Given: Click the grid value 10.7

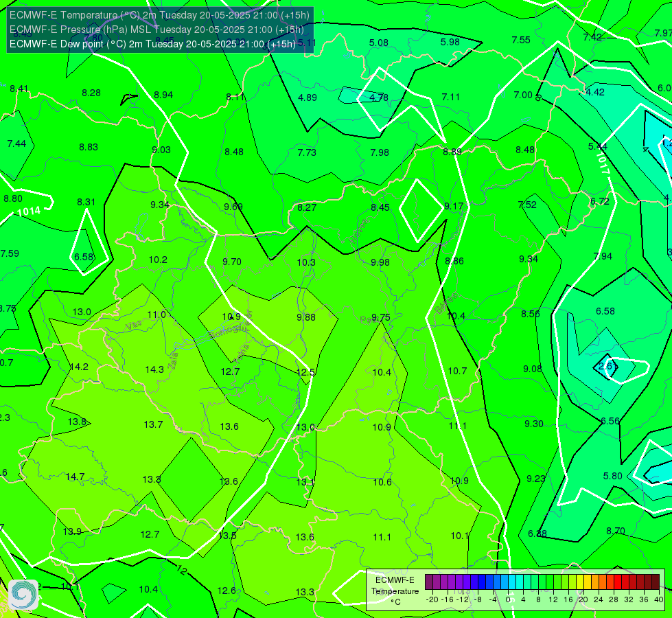Looking at the screenshot, I should click(457, 371).
